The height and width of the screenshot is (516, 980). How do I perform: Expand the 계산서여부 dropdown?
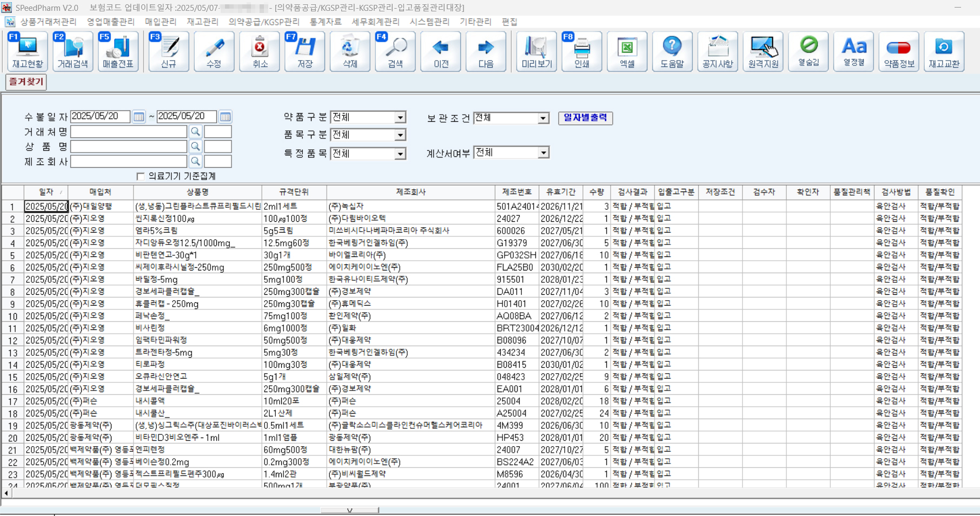point(543,153)
